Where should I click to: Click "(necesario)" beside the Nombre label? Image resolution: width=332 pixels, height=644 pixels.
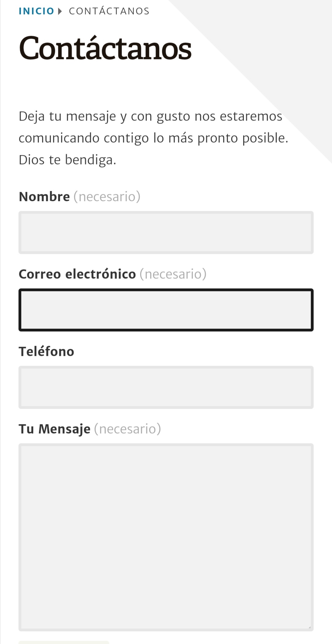click(107, 197)
